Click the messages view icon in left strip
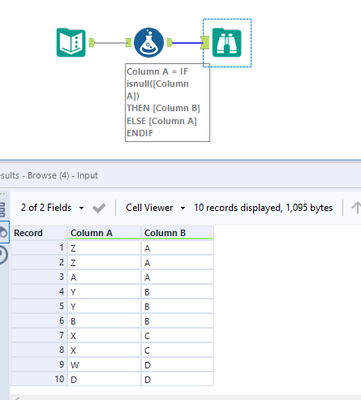This screenshot has width=361, height=400. tap(3, 255)
